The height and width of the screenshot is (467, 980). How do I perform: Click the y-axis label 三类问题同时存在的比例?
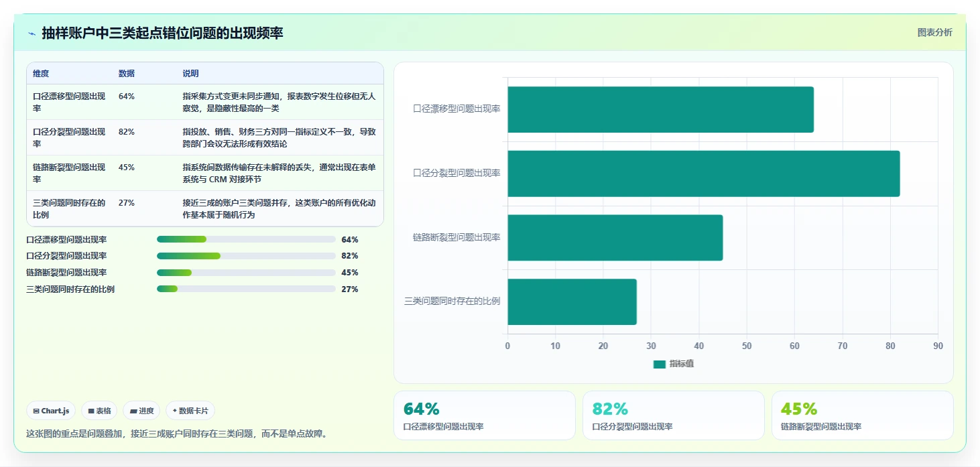[x=452, y=302]
